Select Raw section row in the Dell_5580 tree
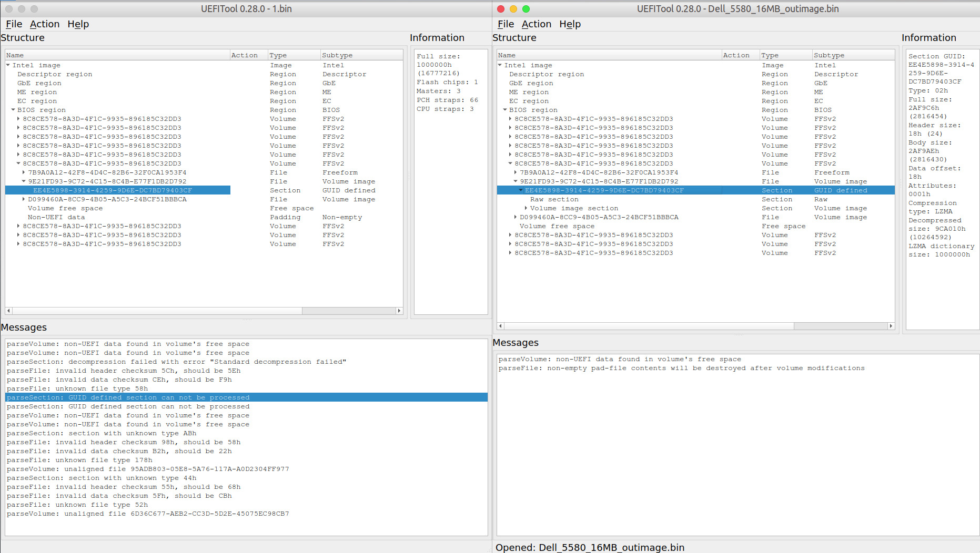 click(x=554, y=199)
